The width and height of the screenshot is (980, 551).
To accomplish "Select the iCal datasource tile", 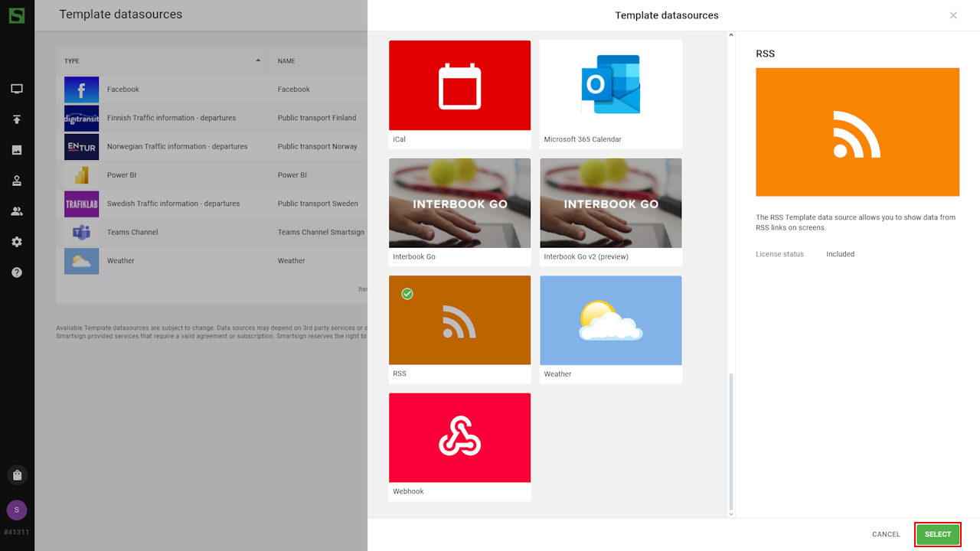I will [459, 94].
